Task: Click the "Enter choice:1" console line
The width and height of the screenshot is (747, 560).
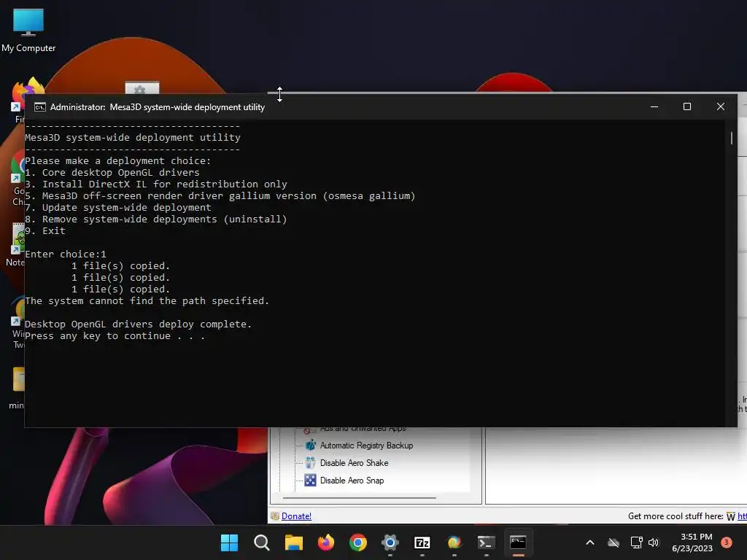Action: (66, 254)
